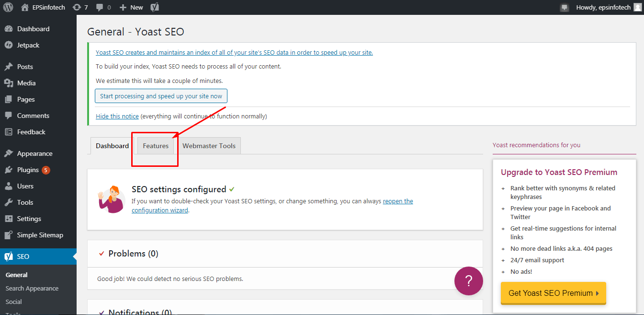Viewport: 644px width, 315px height.
Task: Click the Simple Sitemap icon
Action: click(9, 235)
